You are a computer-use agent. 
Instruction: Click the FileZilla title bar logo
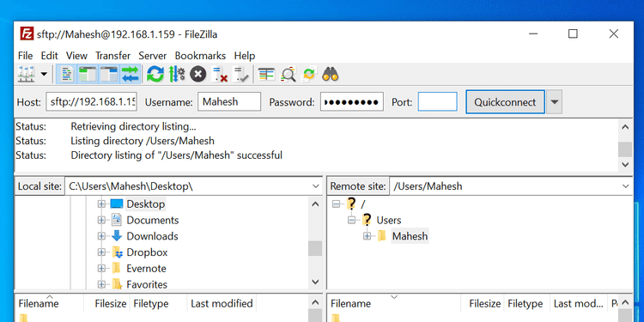pos(27,33)
